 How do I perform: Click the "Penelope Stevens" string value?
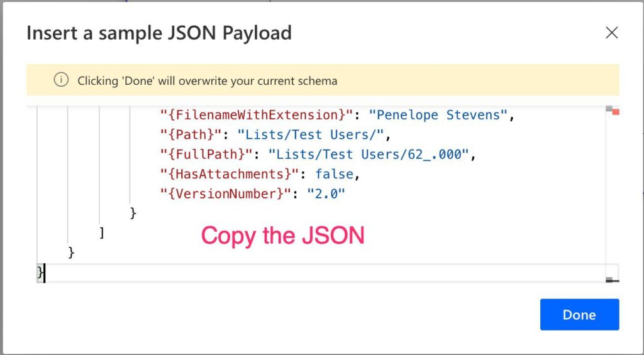[x=438, y=115]
